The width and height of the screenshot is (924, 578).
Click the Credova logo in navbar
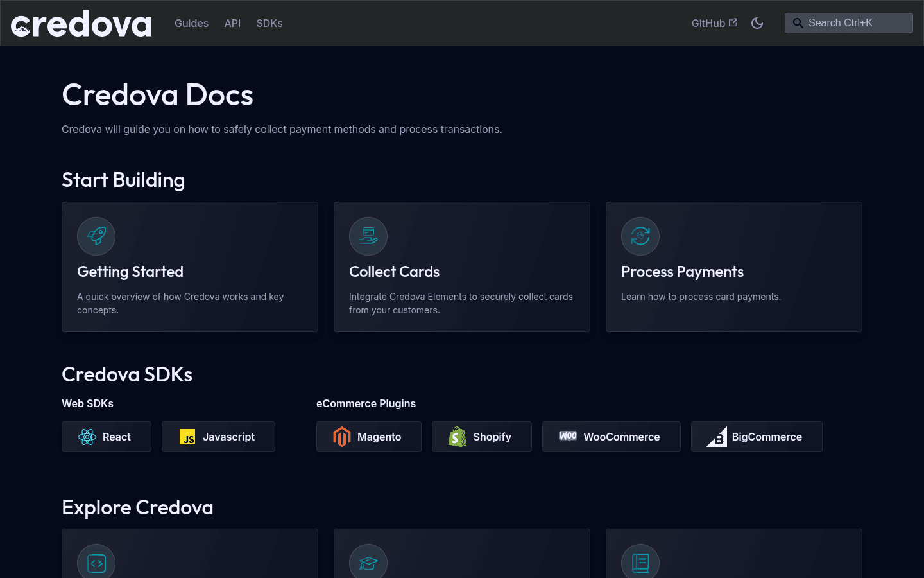pos(81,24)
